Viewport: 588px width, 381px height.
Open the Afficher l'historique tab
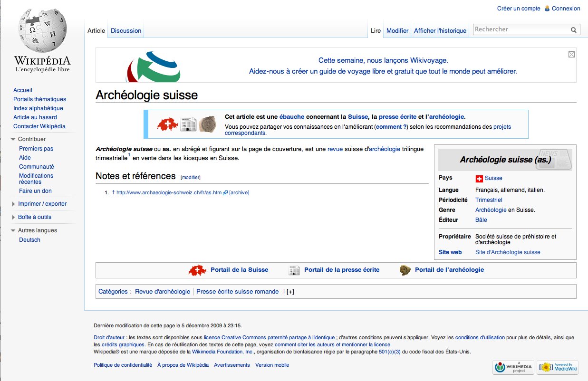click(440, 30)
